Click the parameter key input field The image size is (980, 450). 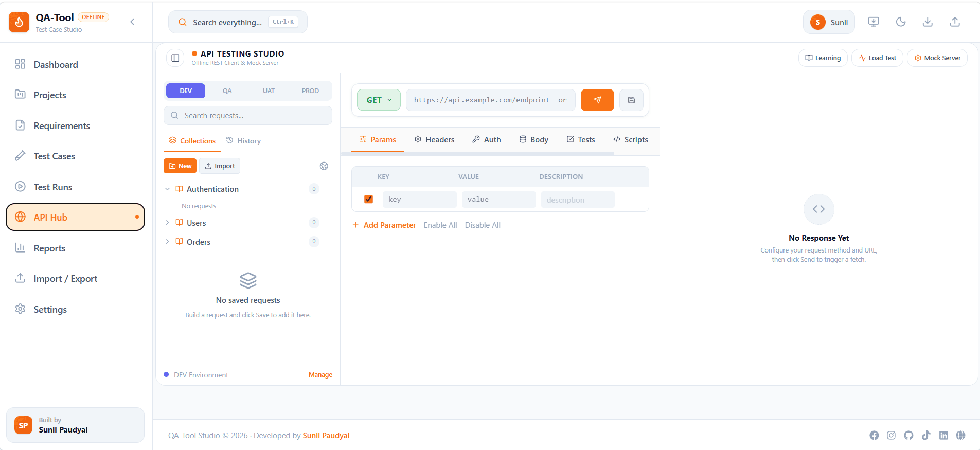pyautogui.click(x=420, y=200)
